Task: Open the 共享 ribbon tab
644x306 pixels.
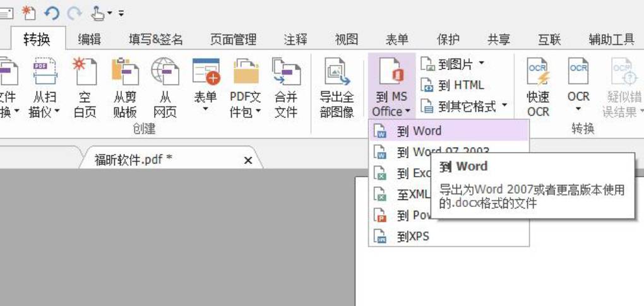Action: pos(499,39)
